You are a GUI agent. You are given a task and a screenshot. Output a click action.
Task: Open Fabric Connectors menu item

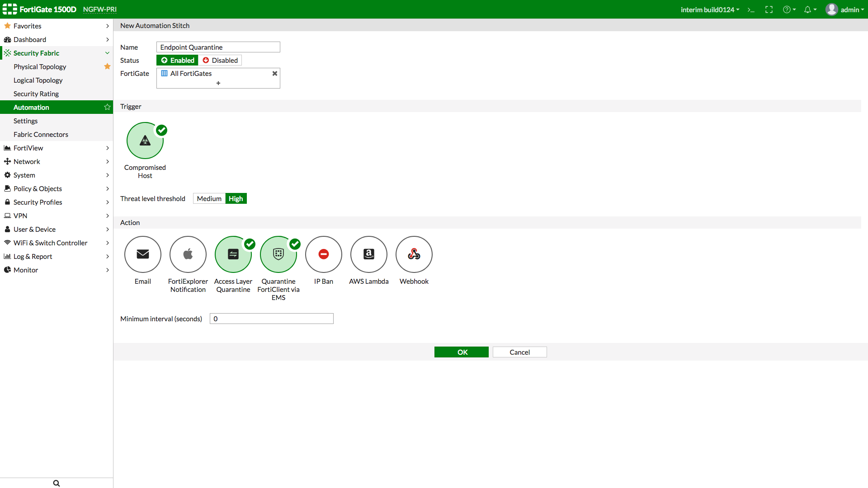(41, 134)
